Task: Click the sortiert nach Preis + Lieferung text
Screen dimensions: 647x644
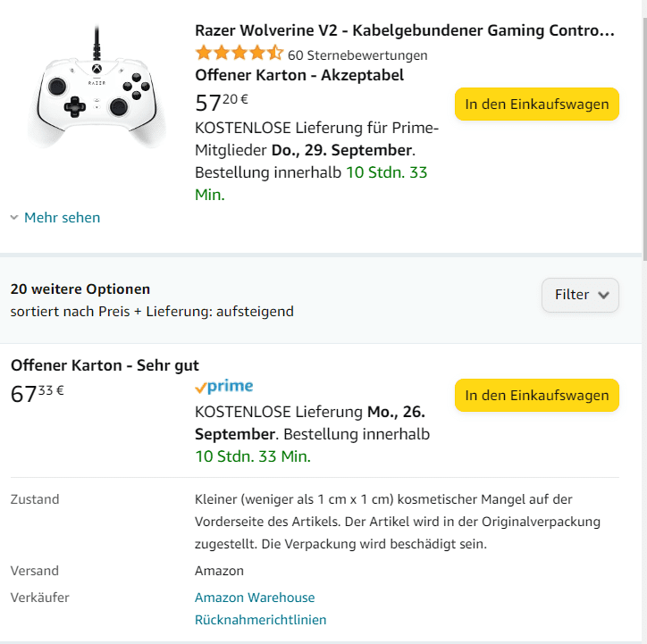Action: tap(152, 312)
